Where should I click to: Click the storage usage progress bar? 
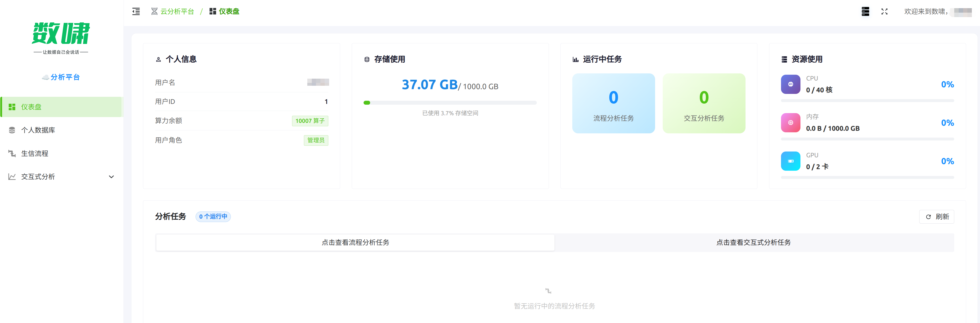coord(450,103)
